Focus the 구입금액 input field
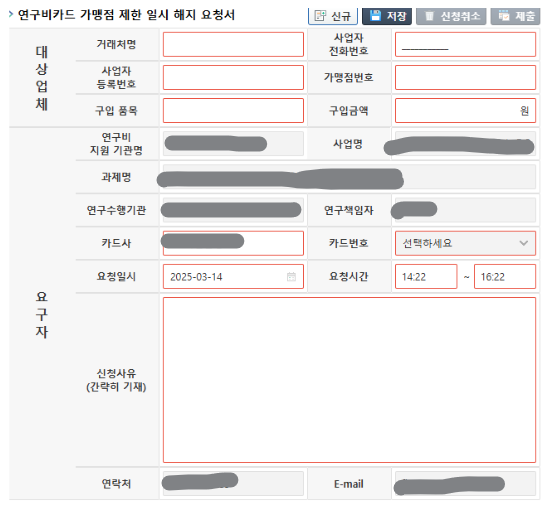This screenshot has width=545, height=510. 465,111
